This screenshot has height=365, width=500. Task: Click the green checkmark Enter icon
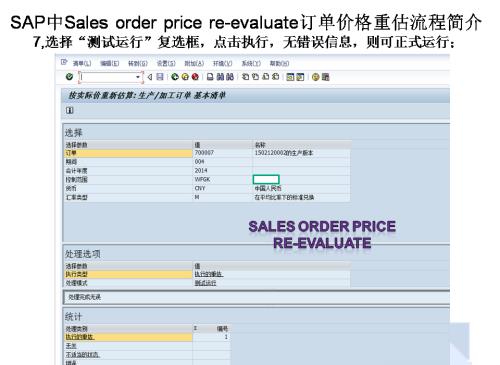click(69, 77)
